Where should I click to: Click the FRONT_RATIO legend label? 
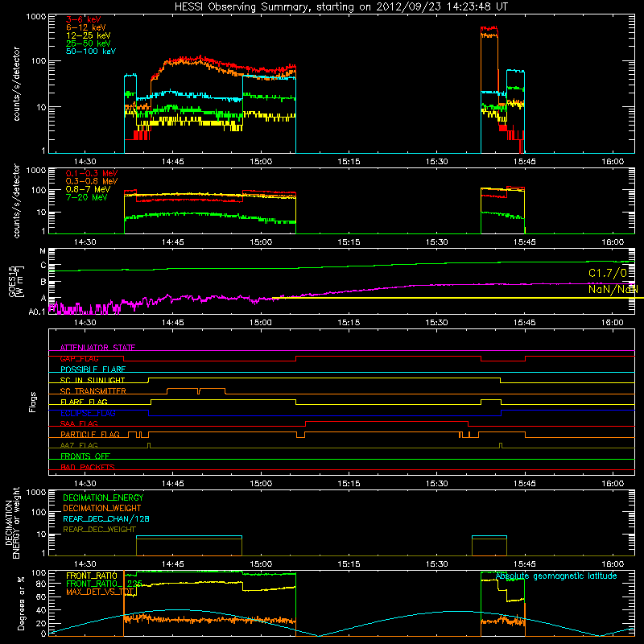[x=92, y=576]
